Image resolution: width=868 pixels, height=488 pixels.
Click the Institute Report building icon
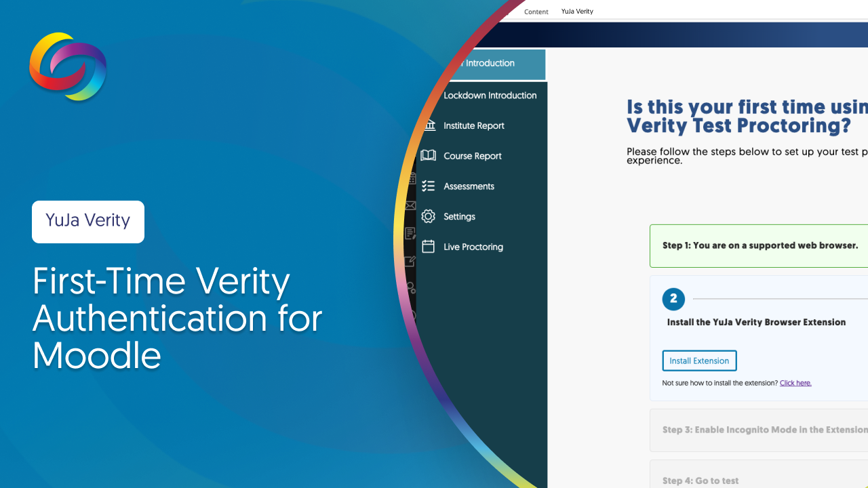coord(429,125)
